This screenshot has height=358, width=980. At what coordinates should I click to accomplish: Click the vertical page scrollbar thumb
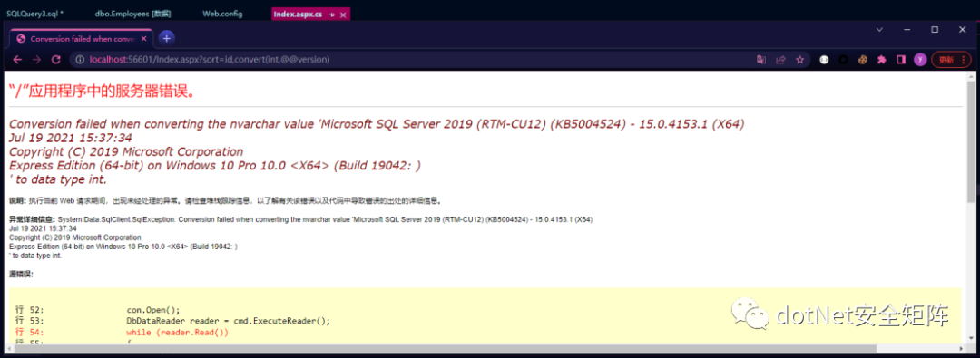(x=970, y=140)
